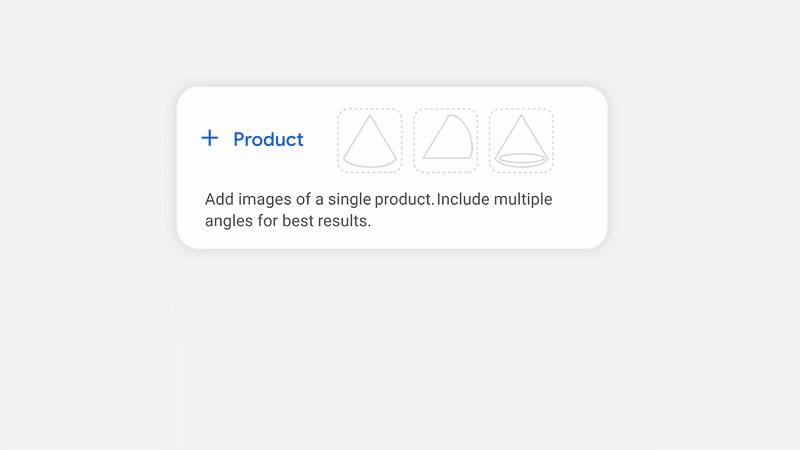Click the word "of" in the description
Viewport: 800px width, 450px height.
[304, 199]
